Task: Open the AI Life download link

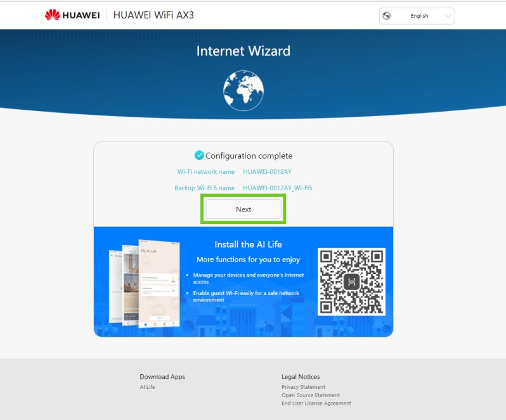Action: point(147,387)
